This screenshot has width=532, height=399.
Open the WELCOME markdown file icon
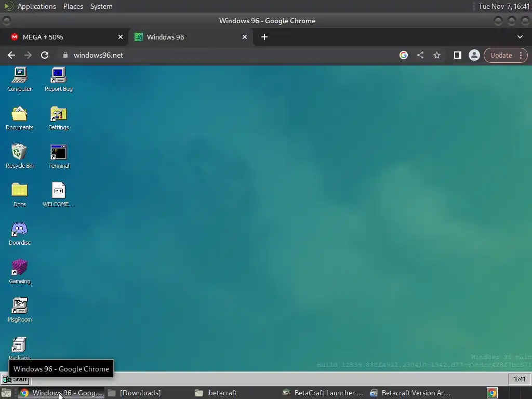(x=59, y=195)
